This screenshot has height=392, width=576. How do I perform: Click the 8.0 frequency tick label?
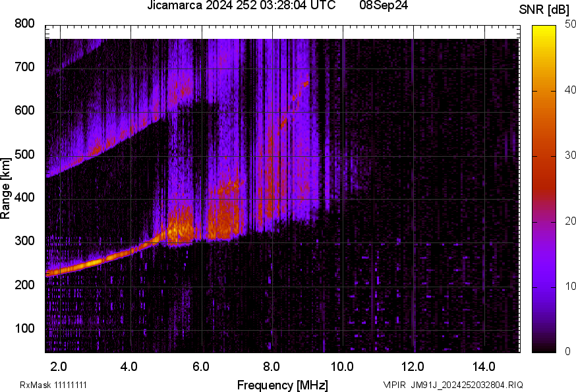point(272,366)
